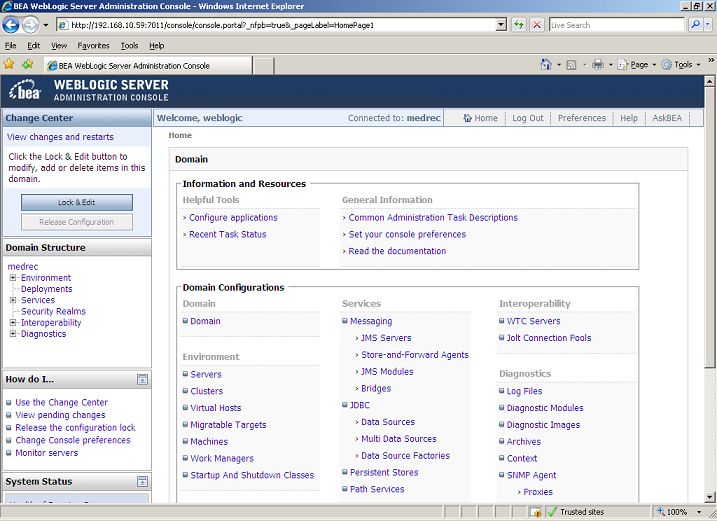Open the Favorites menu

point(93,46)
